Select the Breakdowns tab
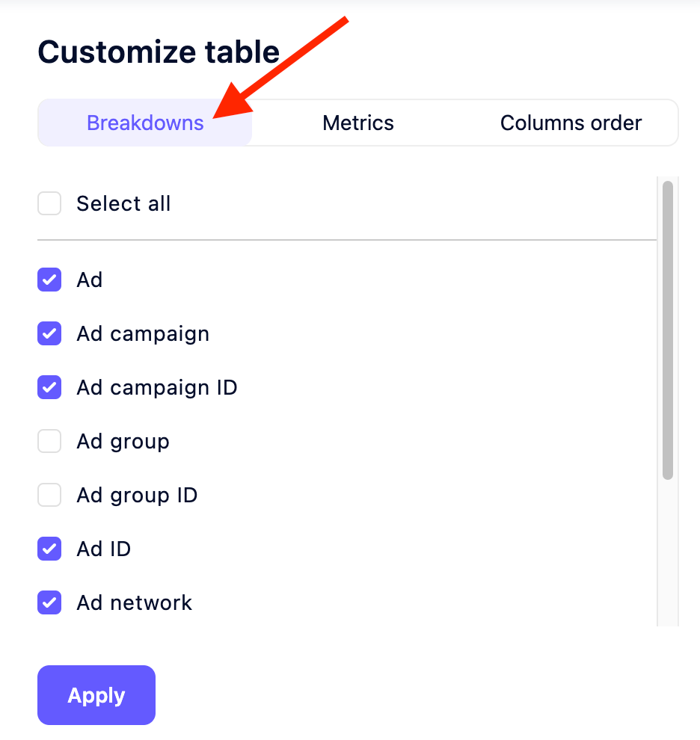 click(144, 123)
